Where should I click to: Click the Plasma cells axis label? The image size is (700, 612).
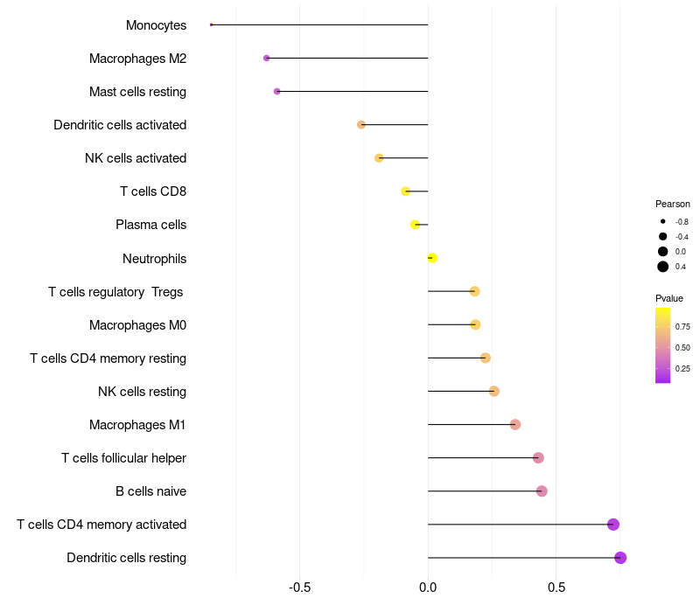[x=150, y=225]
